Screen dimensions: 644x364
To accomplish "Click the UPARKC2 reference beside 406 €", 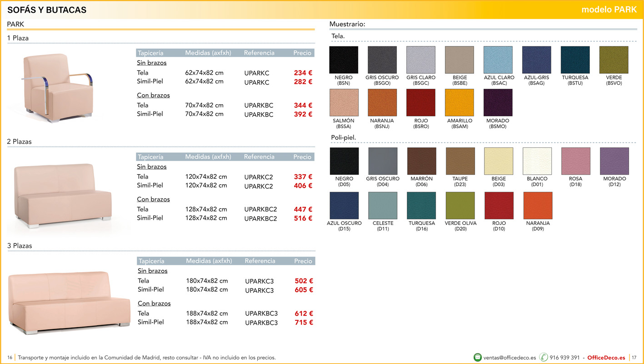I will click(x=259, y=186).
